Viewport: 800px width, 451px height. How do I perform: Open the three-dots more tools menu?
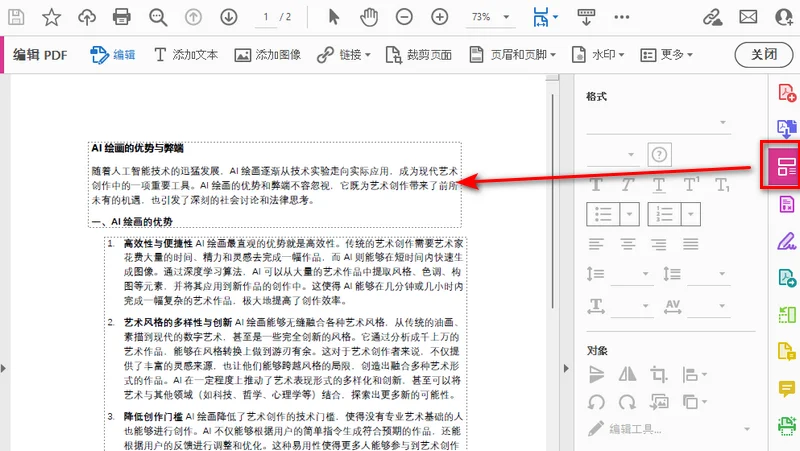pyautogui.click(x=621, y=17)
